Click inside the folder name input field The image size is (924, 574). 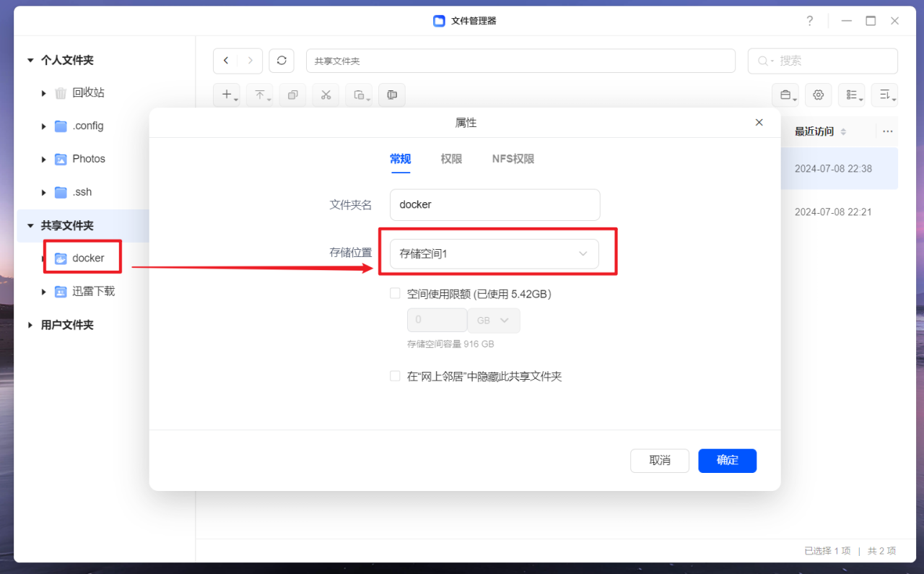click(x=494, y=204)
